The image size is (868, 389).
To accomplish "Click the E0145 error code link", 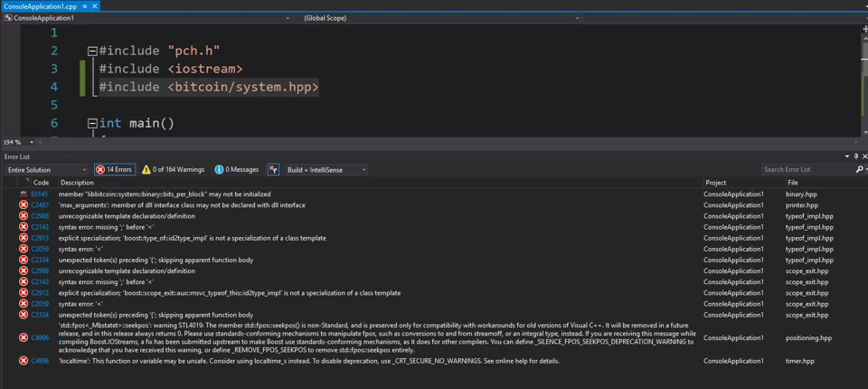I will click(39, 194).
